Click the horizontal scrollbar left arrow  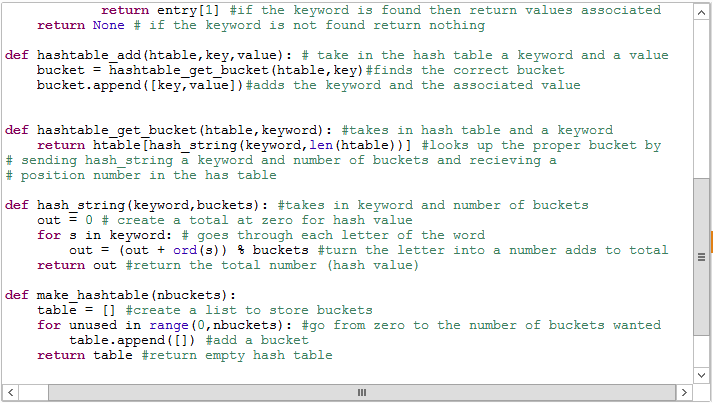pos(10,392)
